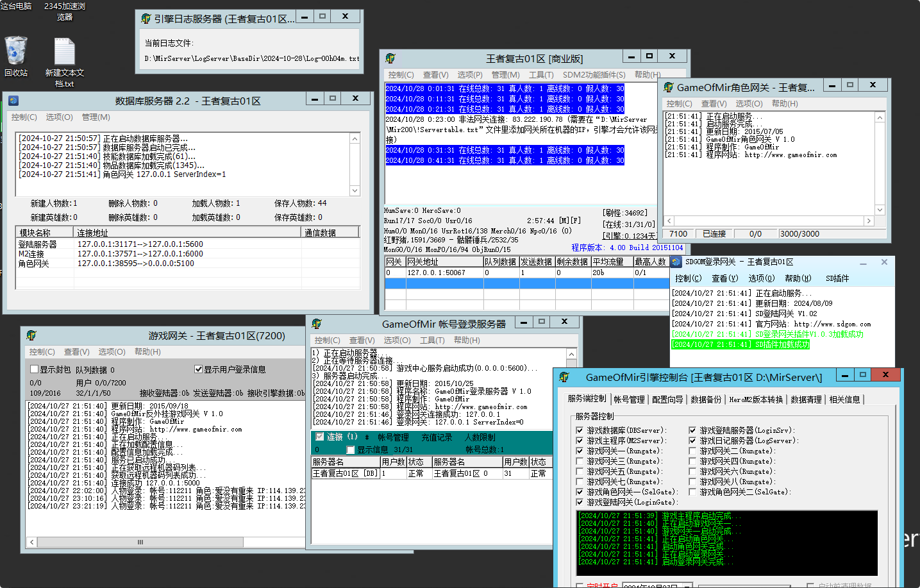The height and width of the screenshot is (588, 920).
Task: Open 工具(T) menu in 王者复古01区 [商业版] window
Action: tap(541, 75)
